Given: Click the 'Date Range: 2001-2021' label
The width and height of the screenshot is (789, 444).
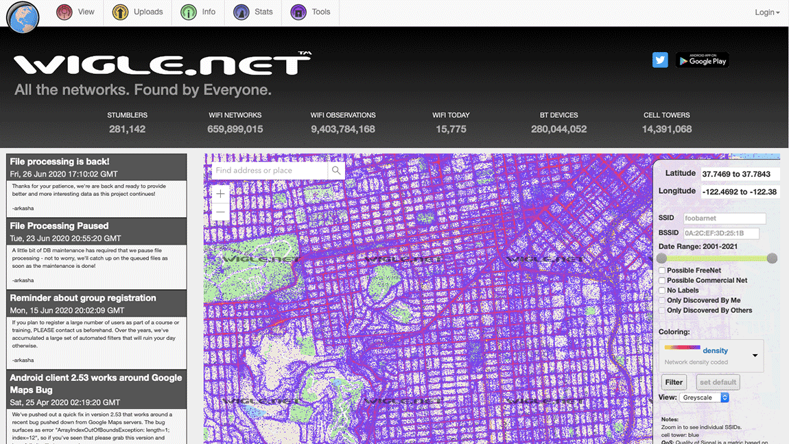Looking at the screenshot, I should [x=698, y=247].
